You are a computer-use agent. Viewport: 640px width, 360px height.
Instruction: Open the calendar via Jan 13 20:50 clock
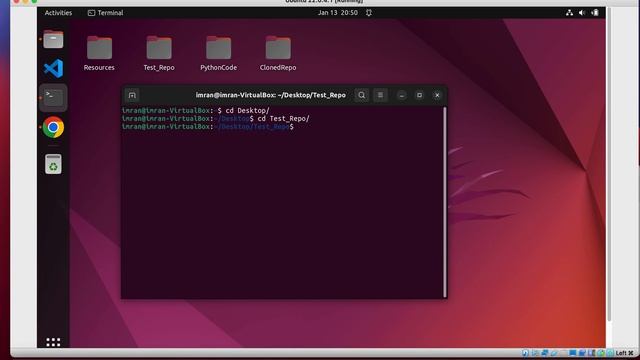338,13
